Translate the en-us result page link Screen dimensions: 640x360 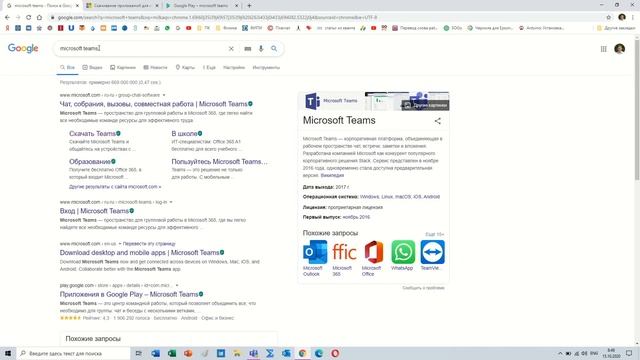click(149, 244)
